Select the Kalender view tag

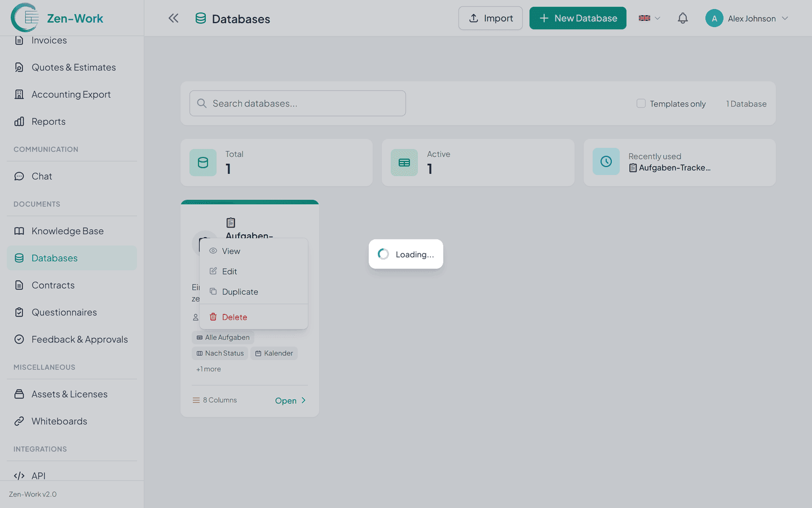click(x=274, y=353)
